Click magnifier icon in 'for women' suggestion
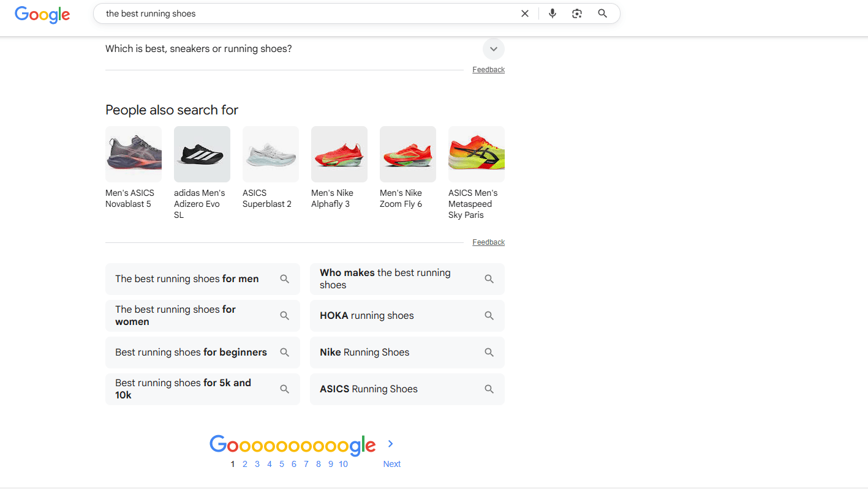 click(284, 316)
